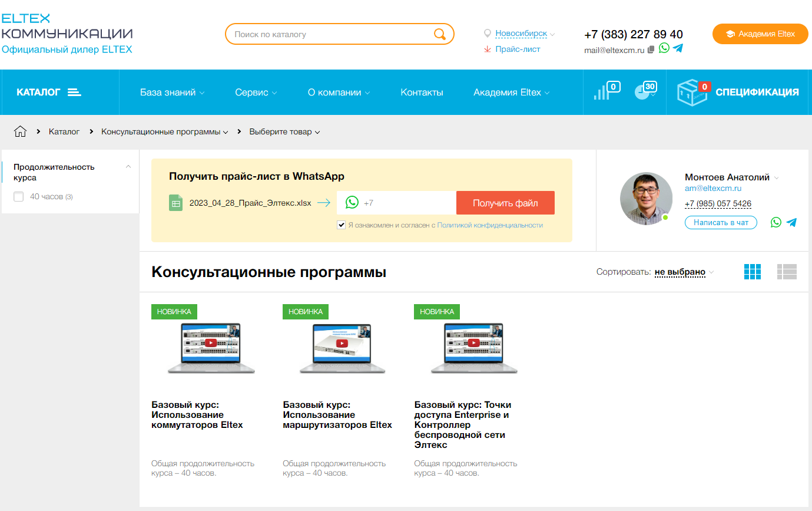This screenshot has height=511, width=812.
Task: Click the СПЕЦИФИКАЦИЯ menu item
Action: click(x=757, y=93)
